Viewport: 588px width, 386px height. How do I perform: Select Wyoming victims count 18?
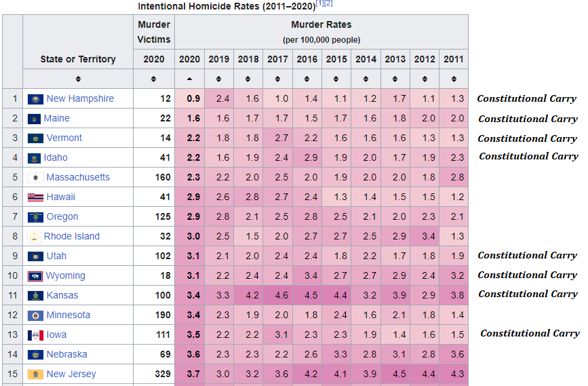pos(154,275)
